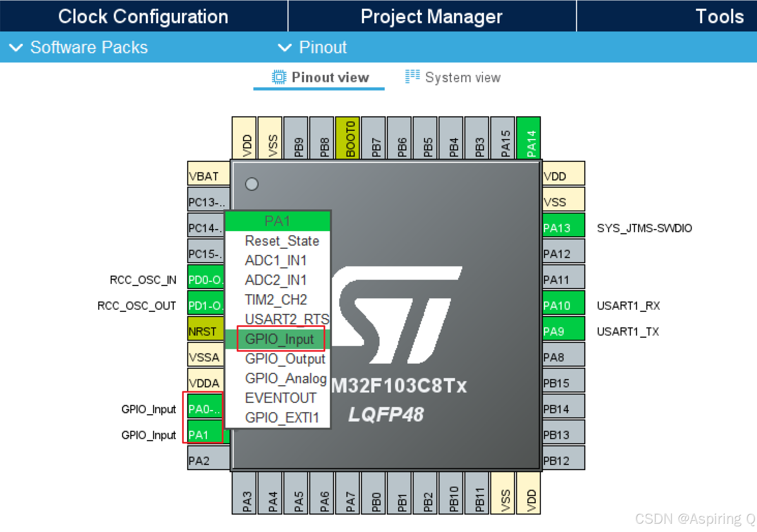The height and width of the screenshot is (532, 757).
Task: Click the BOOT0 pin on top
Action: (347, 138)
